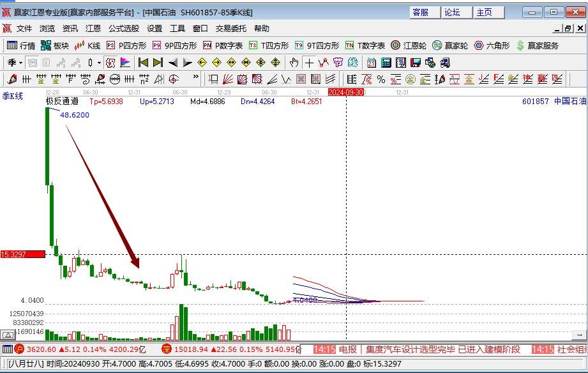Image resolution: width=588 pixels, height=373 pixels.
Task: Click scroll right arrow at chart bottom
Action: pos(579,335)
